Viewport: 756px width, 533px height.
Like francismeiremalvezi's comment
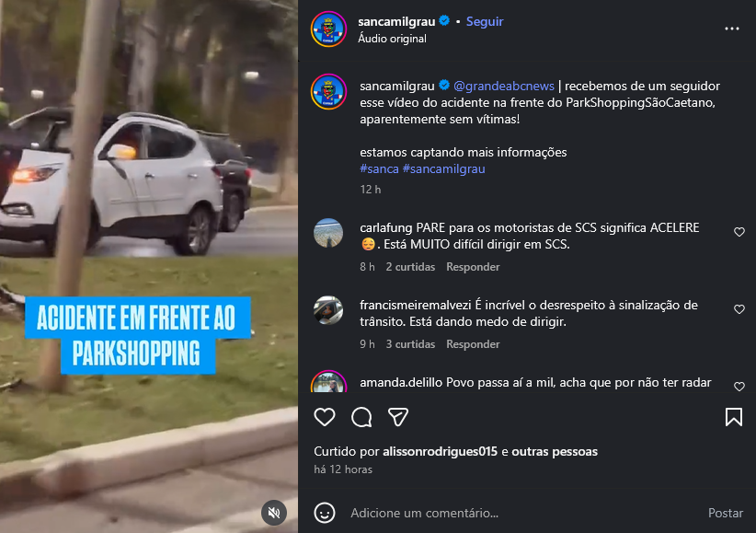(x=739, y=309)
